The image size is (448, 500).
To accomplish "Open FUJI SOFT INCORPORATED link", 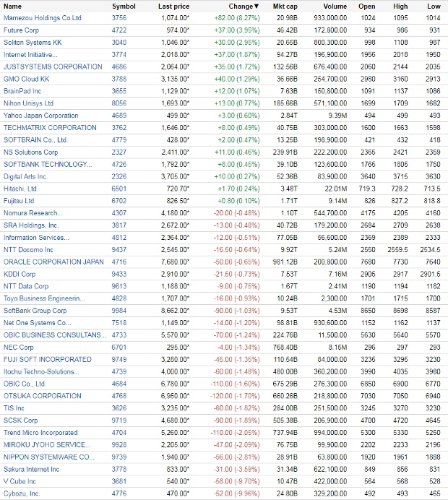I will [48, 359].
